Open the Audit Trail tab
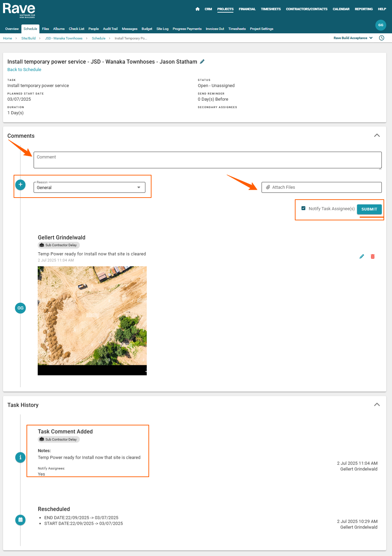The image size is (392, 556). coord(110,29)
